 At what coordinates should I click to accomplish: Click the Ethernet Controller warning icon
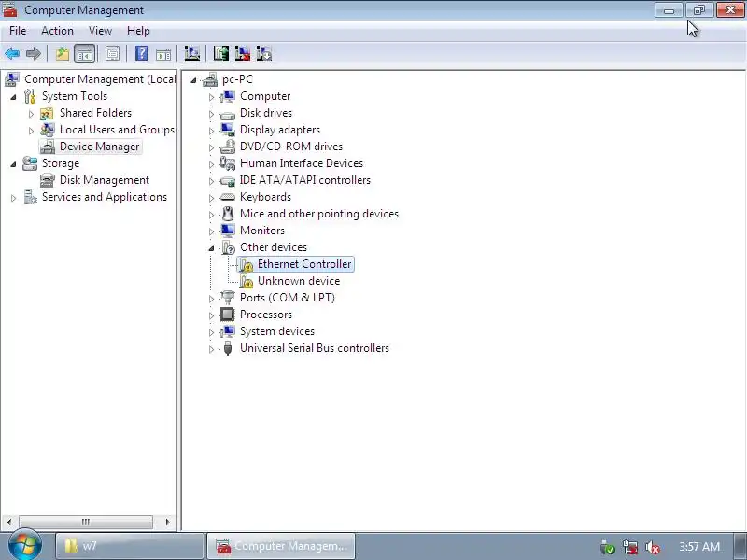[246, 264]
